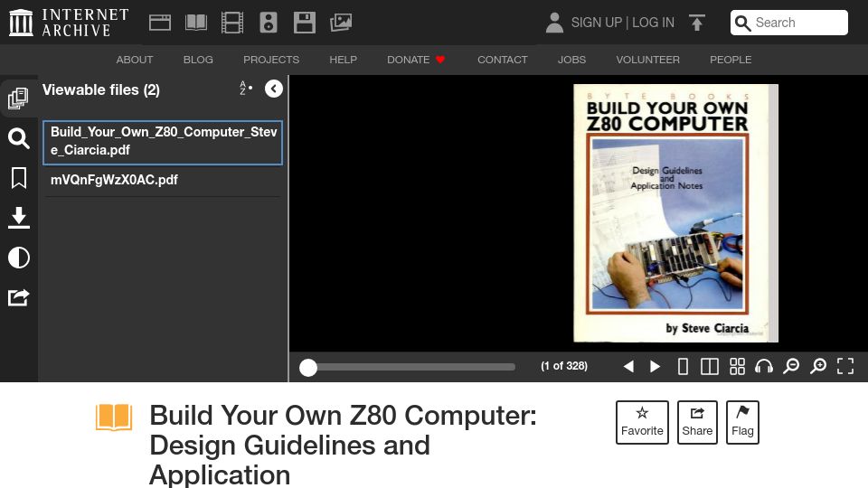Open the HELP menu item
This screenshot has height=488, width=868.
344,60
